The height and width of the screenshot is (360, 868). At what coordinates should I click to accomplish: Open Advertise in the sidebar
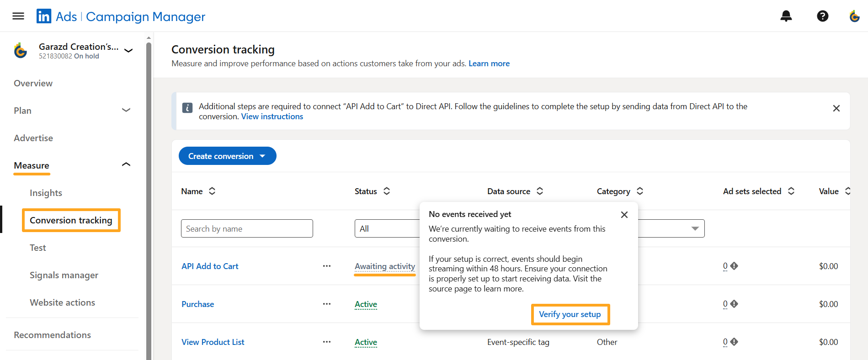(x=33, y=138)
